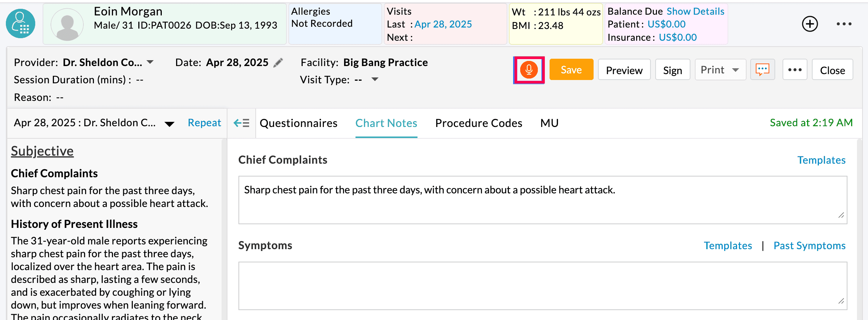Click the pencil icon to edit date

tap(278, 63)
